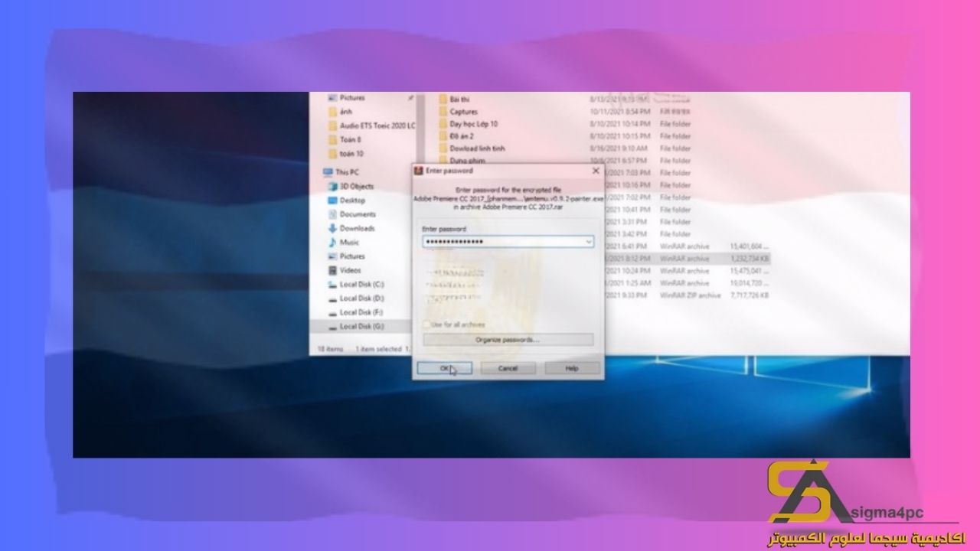Close the Enter password dialog
The width and height of the screenshot is (980, 551).
596,171
